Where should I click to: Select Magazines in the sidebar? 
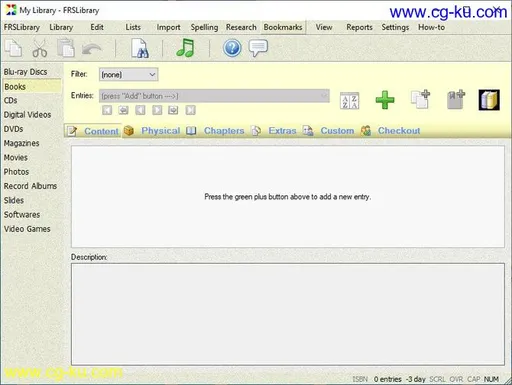(21, 143)
